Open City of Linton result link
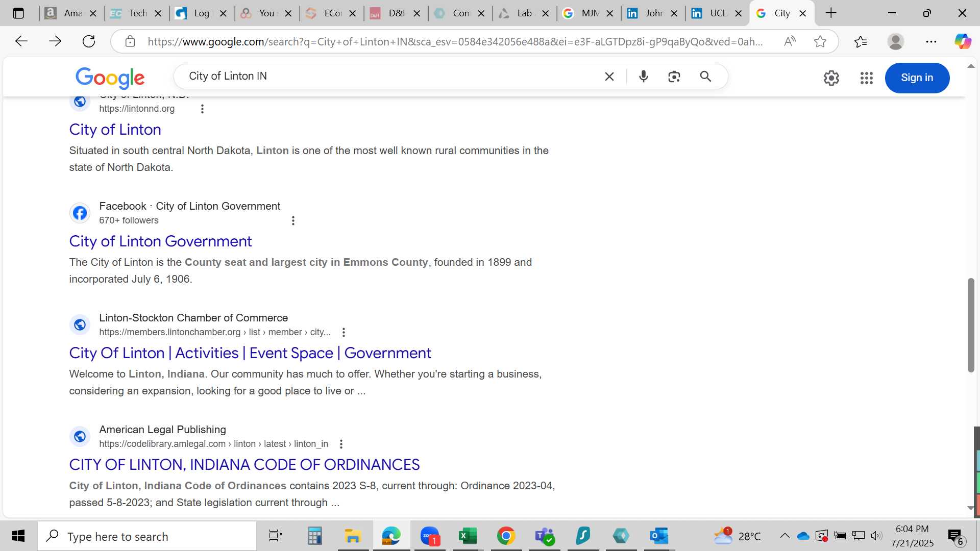Image resolution: width=980 pixels, height=551 pixels. point(115,130)
